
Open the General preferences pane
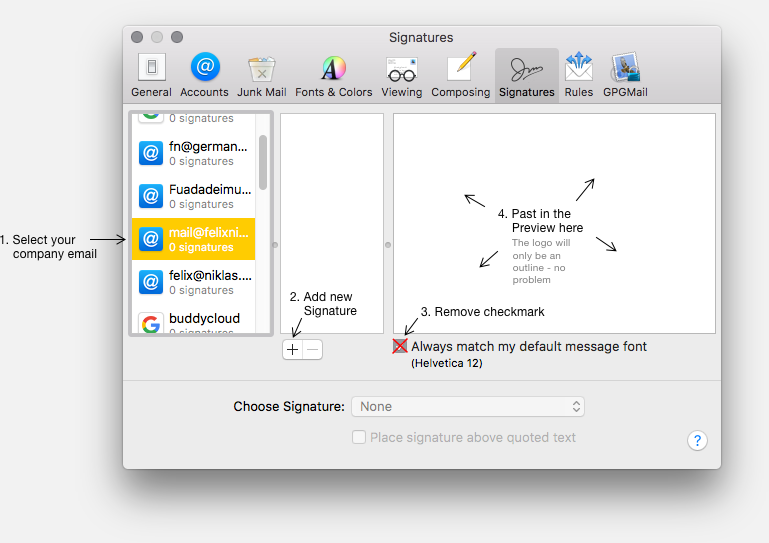[151, 75]
